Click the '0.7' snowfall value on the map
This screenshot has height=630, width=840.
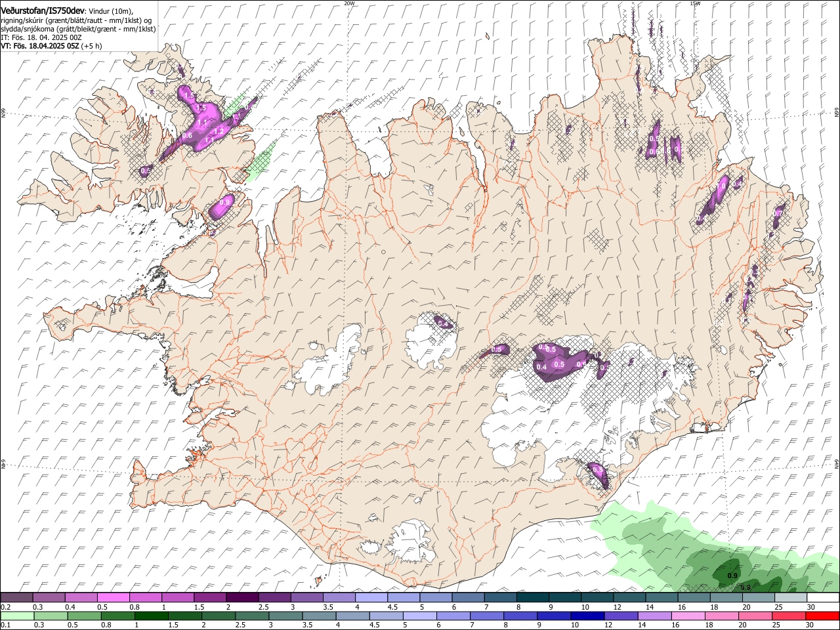(x=778, y=213)
